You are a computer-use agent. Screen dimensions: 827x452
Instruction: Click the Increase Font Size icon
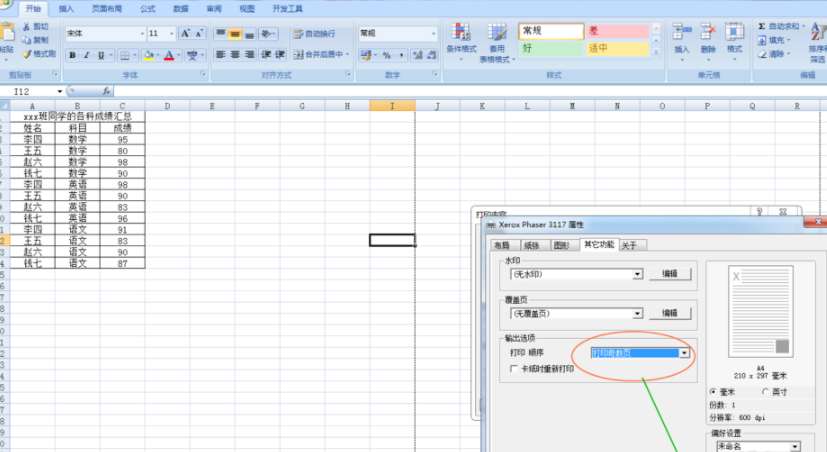pyautogui.click(x=185, y=34)
